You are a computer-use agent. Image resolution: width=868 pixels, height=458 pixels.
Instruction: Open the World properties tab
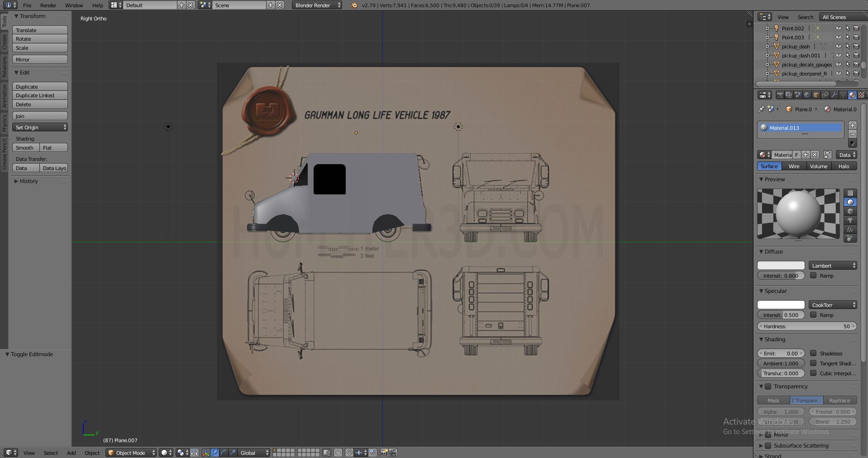(x=807, y=95)
